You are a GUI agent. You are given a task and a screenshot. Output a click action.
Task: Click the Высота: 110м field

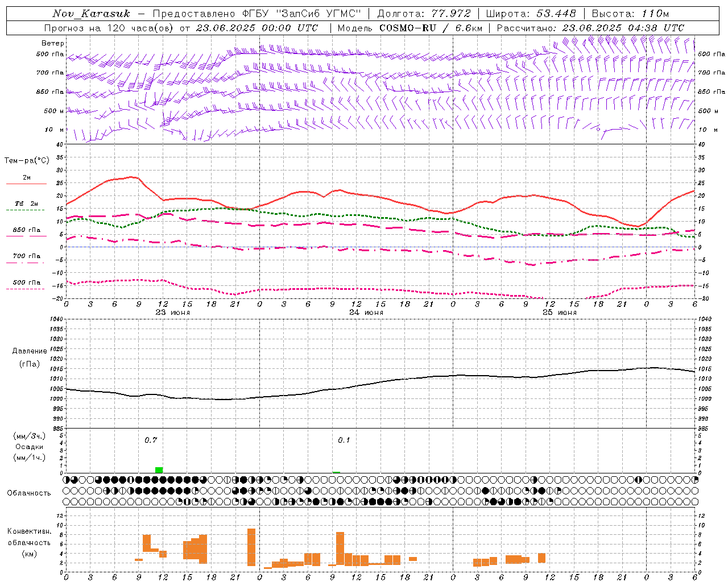[630, 14]
